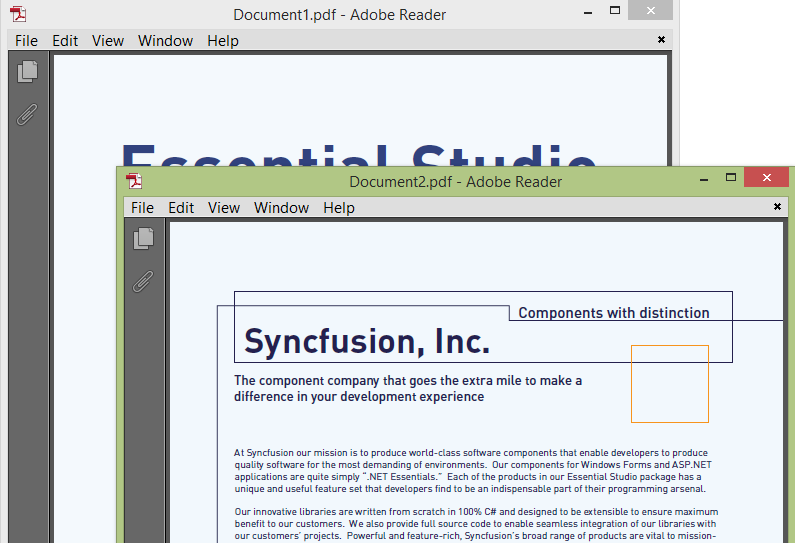Open Window menu in Document1 window
The height and width of the screenshot is (543, 795).
[x=165, y=41]
